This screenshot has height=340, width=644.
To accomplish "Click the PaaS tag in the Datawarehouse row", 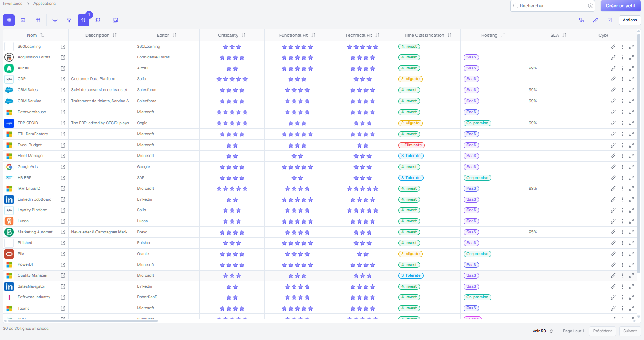I will point(471,112).
